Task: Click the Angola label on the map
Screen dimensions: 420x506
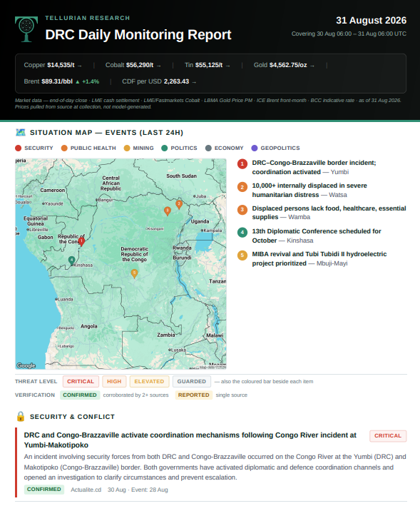Action: [x=89, y=326]
